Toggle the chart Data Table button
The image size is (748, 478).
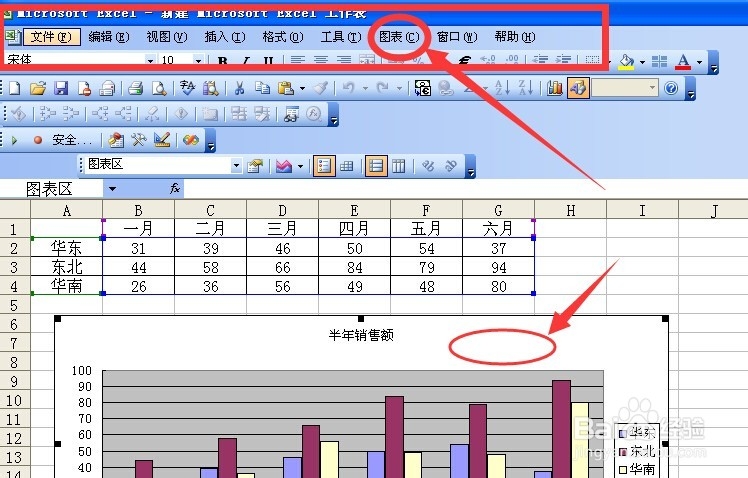point(347,166)
